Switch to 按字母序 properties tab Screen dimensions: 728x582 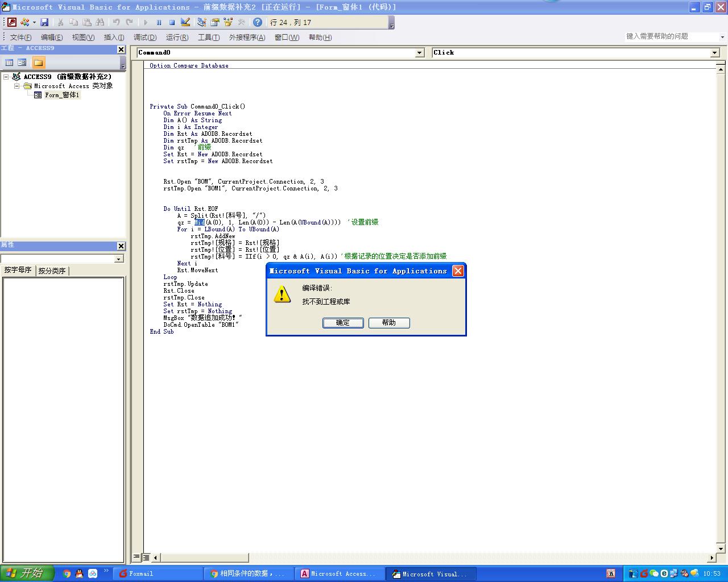(18, 270)
